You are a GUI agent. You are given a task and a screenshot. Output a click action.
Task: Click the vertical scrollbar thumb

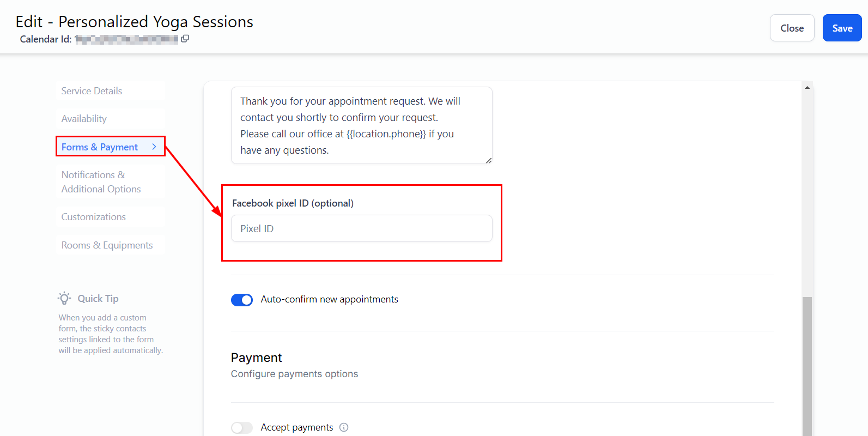[807, 366]
